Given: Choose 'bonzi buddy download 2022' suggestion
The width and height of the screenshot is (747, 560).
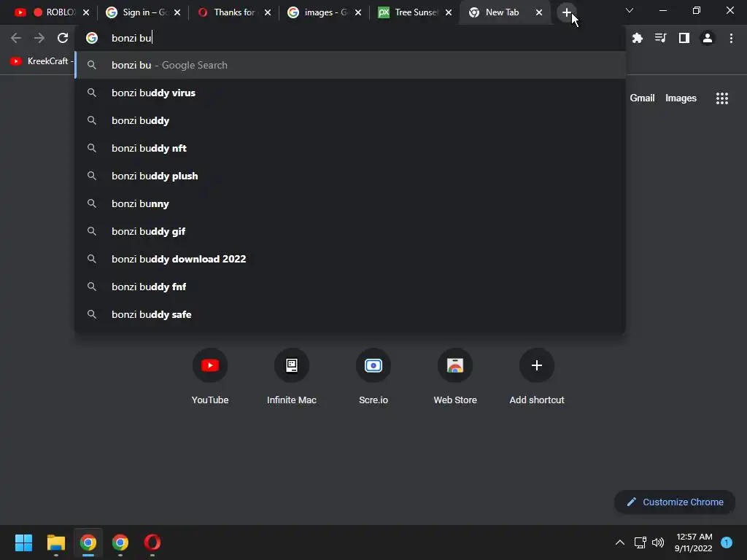Looking at the screenshot, I should tap(350, 259).
